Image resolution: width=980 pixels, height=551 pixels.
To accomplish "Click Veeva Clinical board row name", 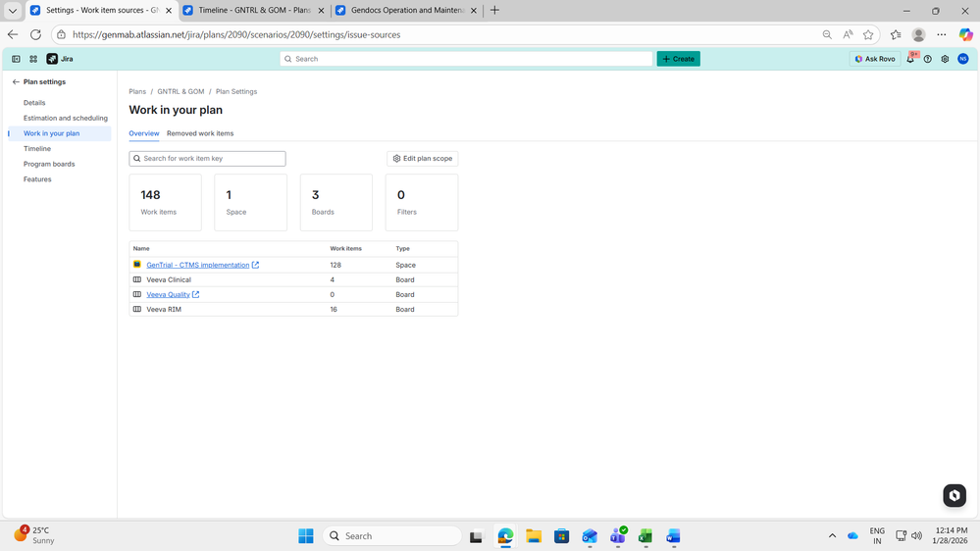I will click(169, 279).
